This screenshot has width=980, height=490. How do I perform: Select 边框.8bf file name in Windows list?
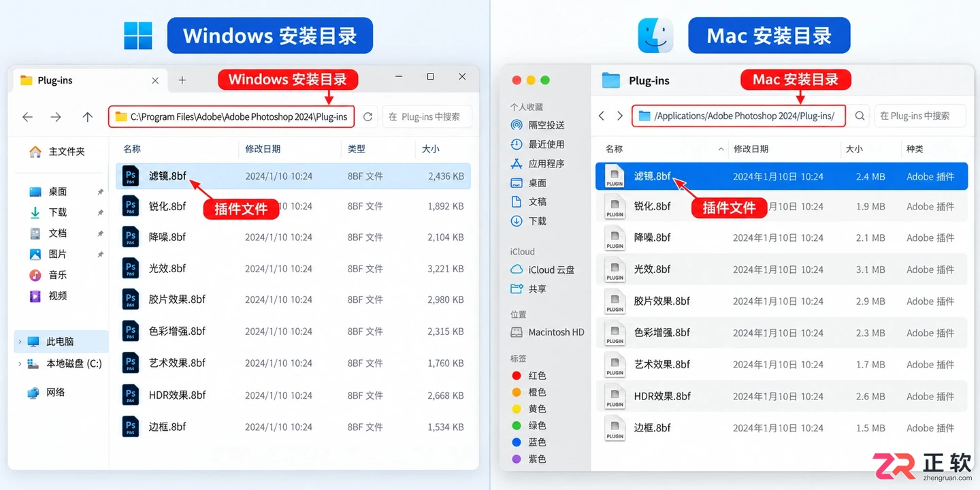tap(167, 427)
